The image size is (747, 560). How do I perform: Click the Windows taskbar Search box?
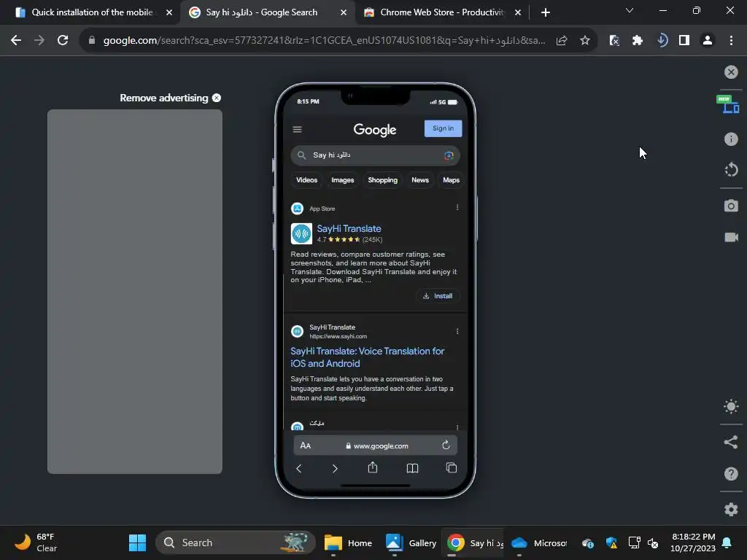(236, 542)
